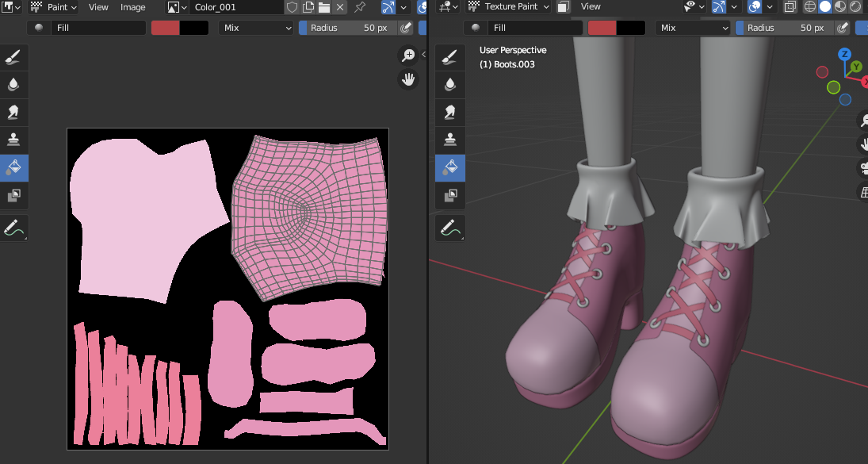
Task: Open Mix blend mode dropdown in image editor
Action: click(x=256, y=28)
